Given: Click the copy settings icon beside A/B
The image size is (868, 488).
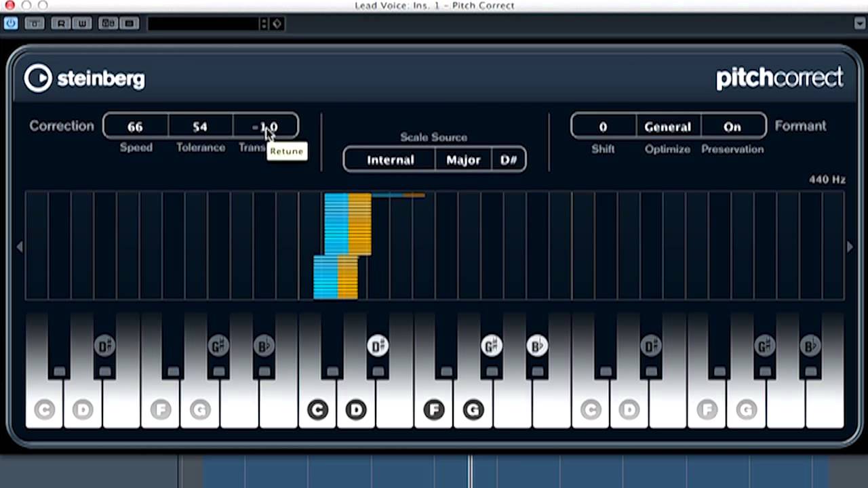Looking at the screenshot, I should point(130,24).
